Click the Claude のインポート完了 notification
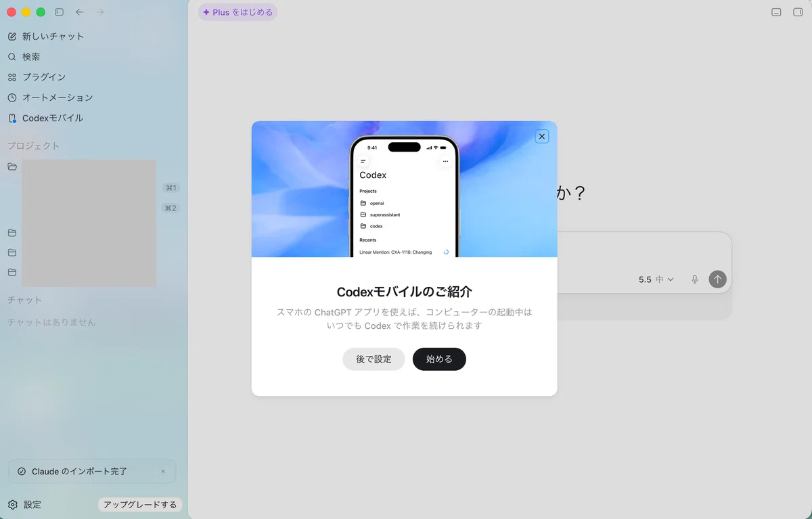812x519 pixels. click(92, 472)
